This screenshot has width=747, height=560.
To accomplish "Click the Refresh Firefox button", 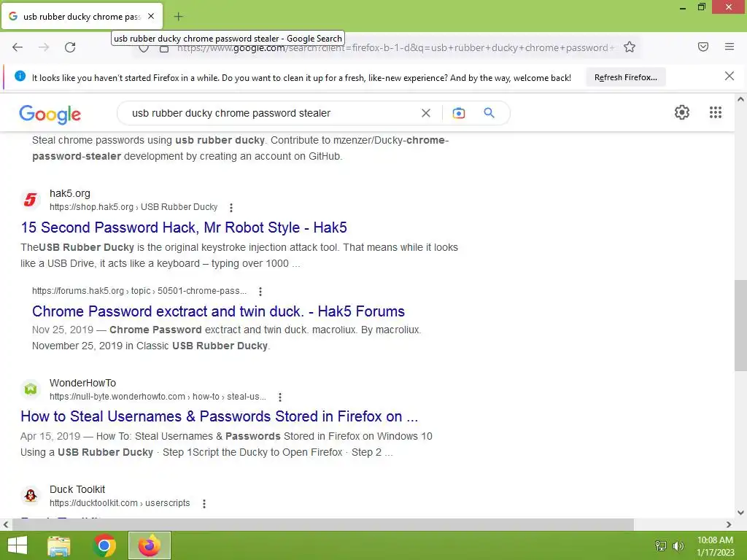I will 625,77.
